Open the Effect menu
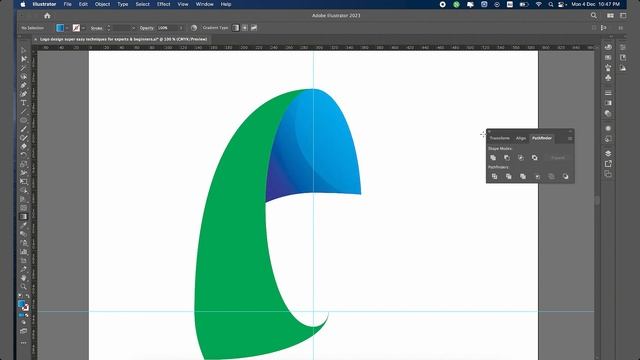 [164, 4]
